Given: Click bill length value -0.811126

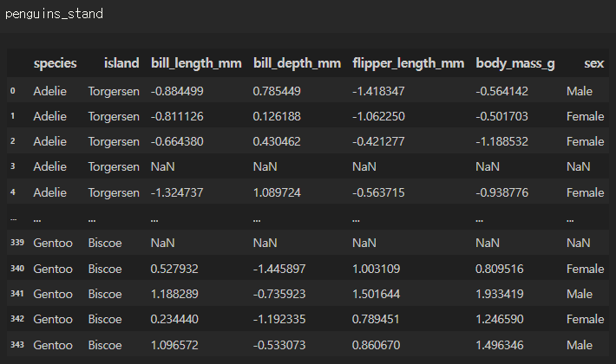Looking at the screenshot, I should click(x=177, y=116).
